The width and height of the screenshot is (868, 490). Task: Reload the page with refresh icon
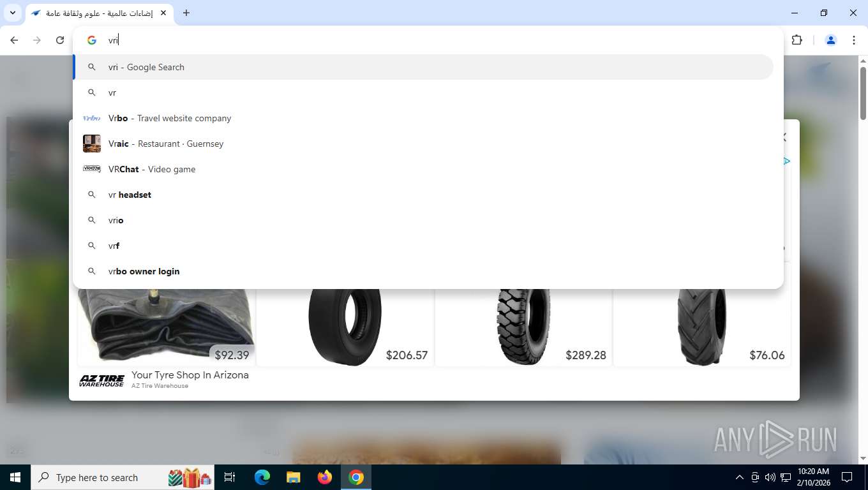[x=60, y=40]
